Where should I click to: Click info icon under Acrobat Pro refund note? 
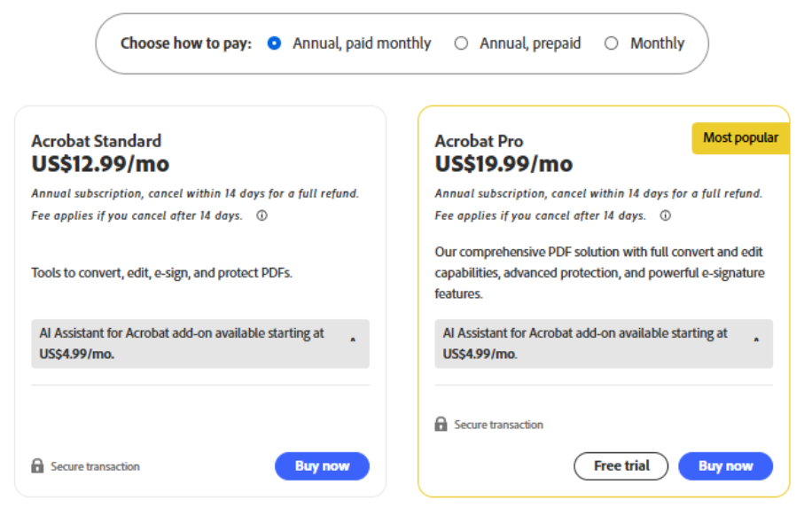coord(665,215)
